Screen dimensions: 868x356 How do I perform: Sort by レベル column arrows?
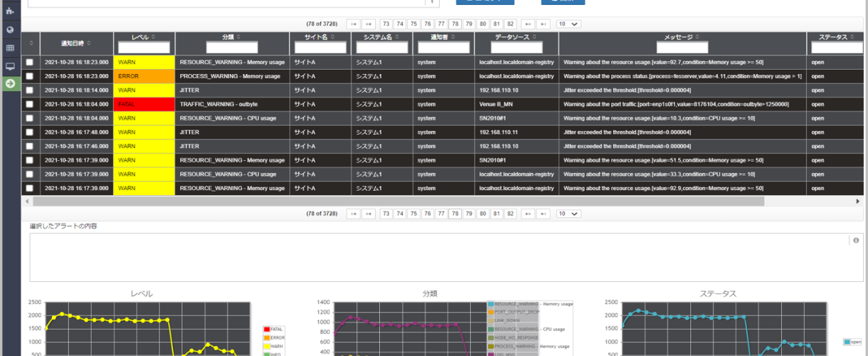click(153, 36)
